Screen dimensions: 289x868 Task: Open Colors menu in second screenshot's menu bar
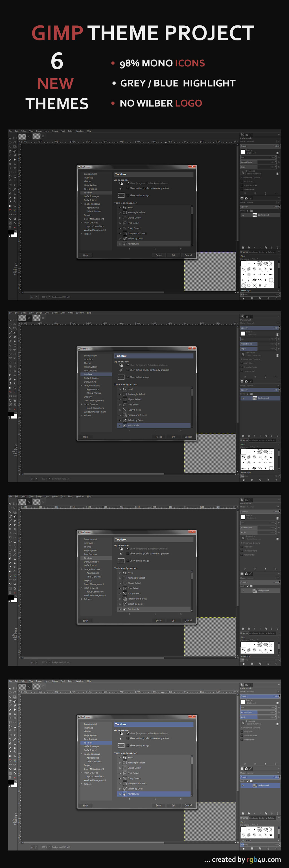(55, 313)
